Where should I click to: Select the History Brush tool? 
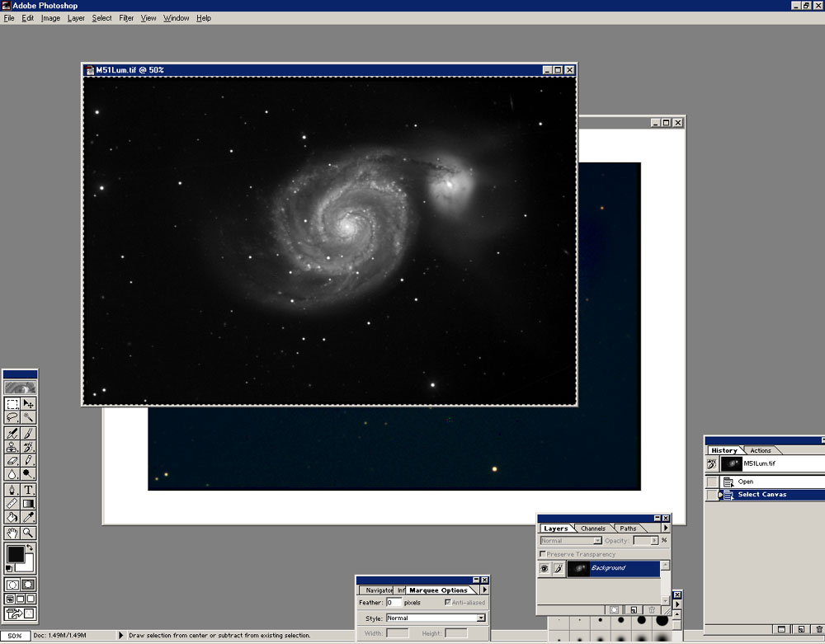pos(28,447)
